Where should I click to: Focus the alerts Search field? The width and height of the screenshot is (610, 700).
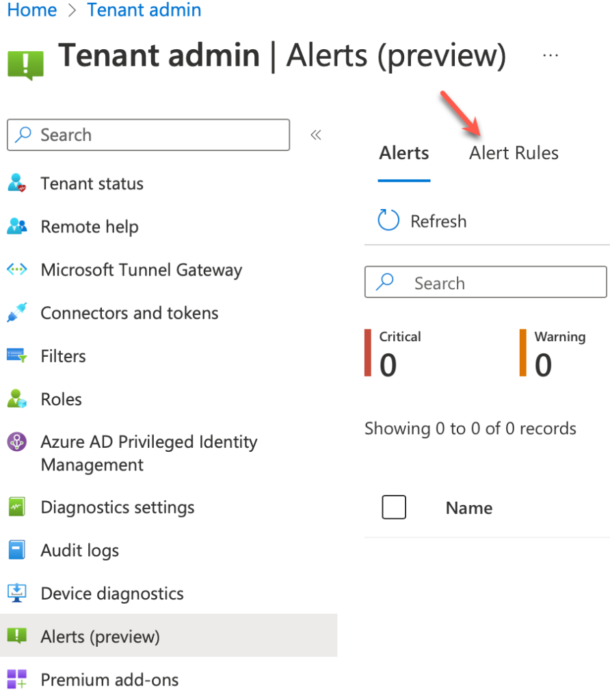click(486, 282)
